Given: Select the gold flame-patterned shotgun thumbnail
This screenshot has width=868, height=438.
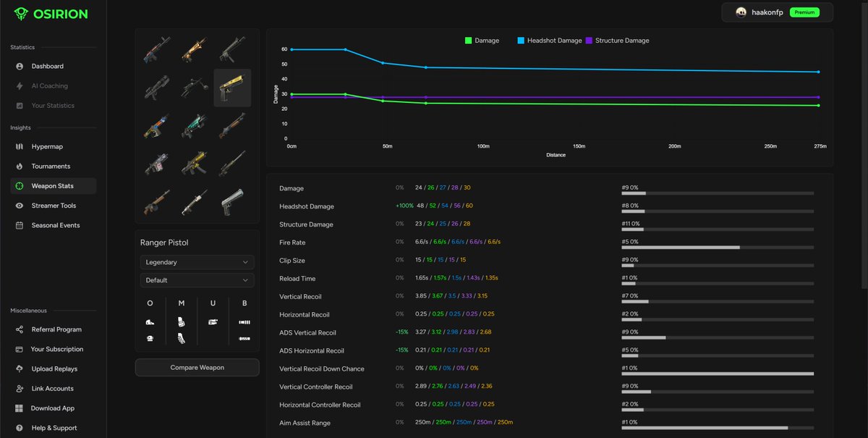Looking at the screenshot, I should (195, 50).
